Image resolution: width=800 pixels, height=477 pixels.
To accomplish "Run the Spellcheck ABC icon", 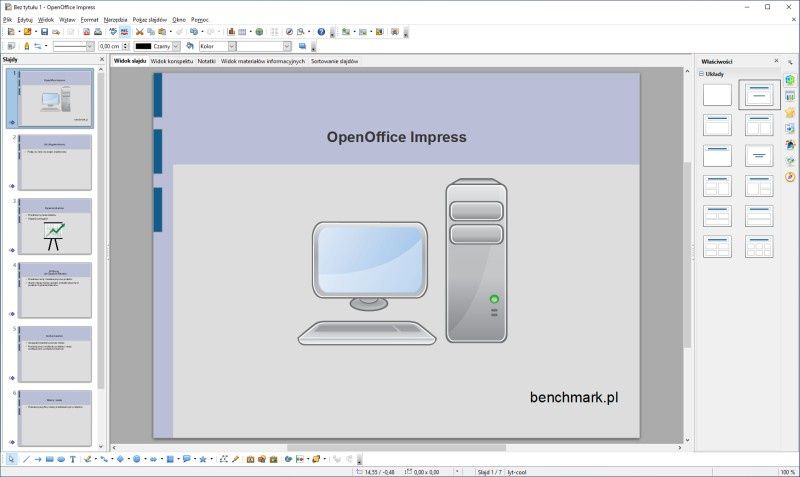I will point(113,32).
